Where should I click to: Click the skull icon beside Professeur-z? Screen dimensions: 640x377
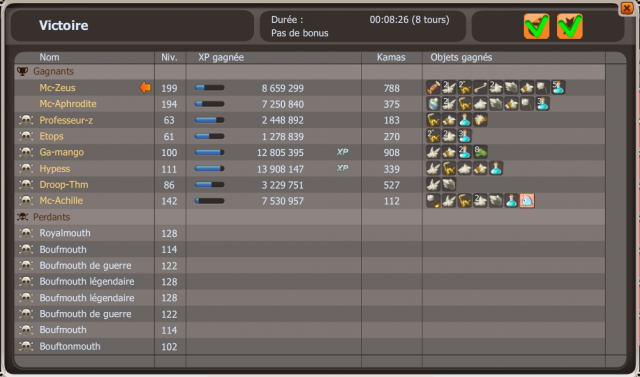[26, 120]
